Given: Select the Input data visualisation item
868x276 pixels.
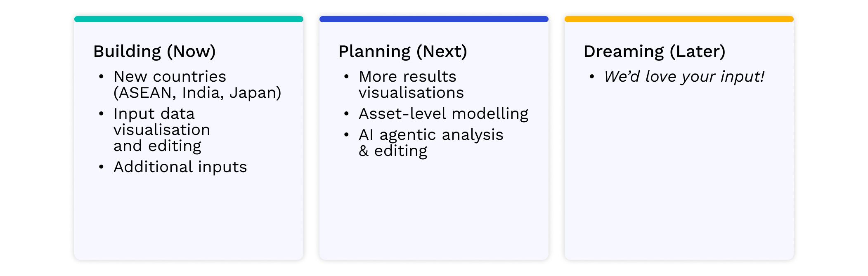Looking at the screenshot, I should 162,122.
